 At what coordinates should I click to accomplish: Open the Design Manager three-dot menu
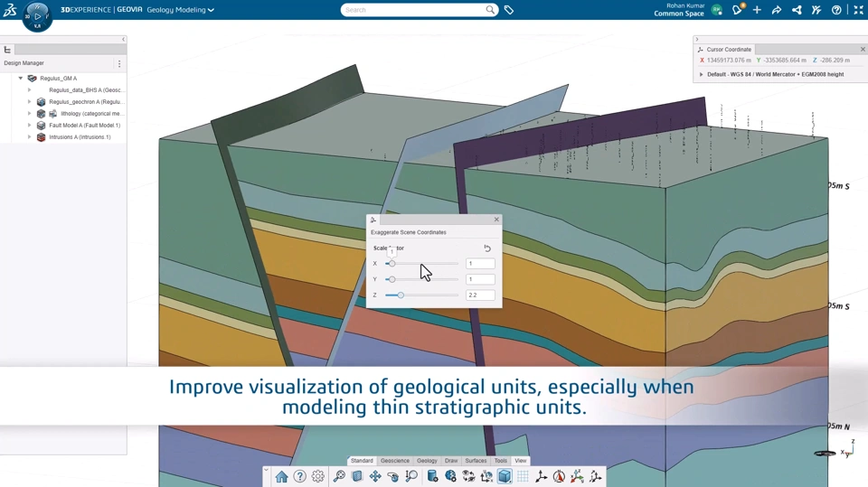coord(119,63)
